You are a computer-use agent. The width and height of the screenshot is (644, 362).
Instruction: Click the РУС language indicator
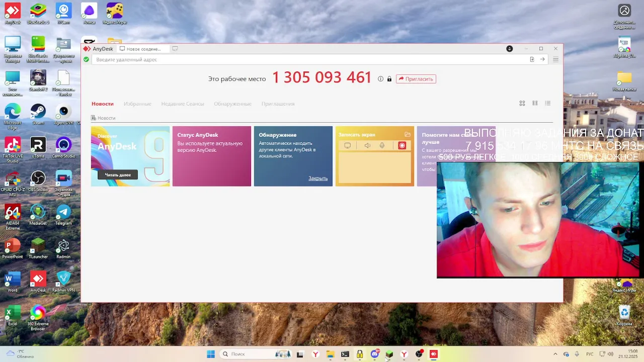[x=590, y=354]
